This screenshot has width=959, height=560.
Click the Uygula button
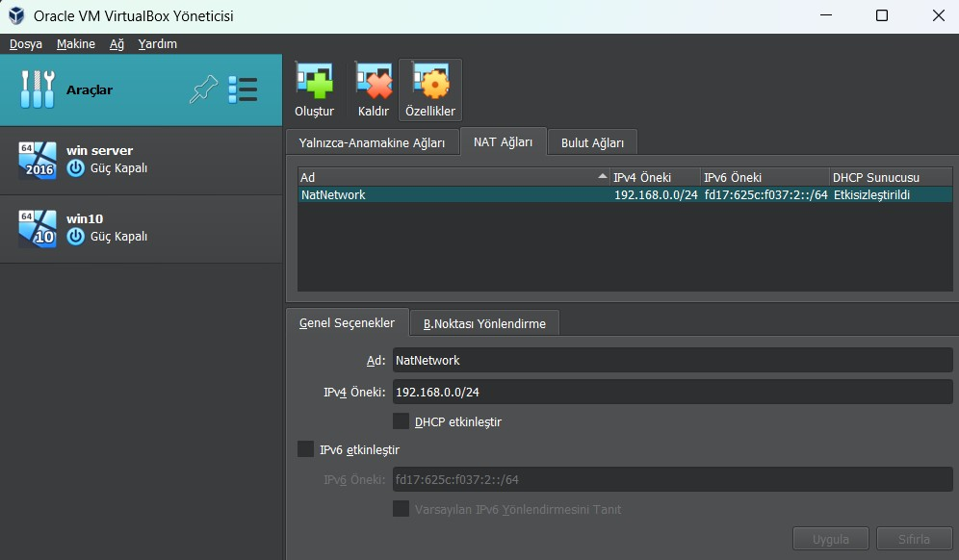pyautogui.click(x=831, y=539)
